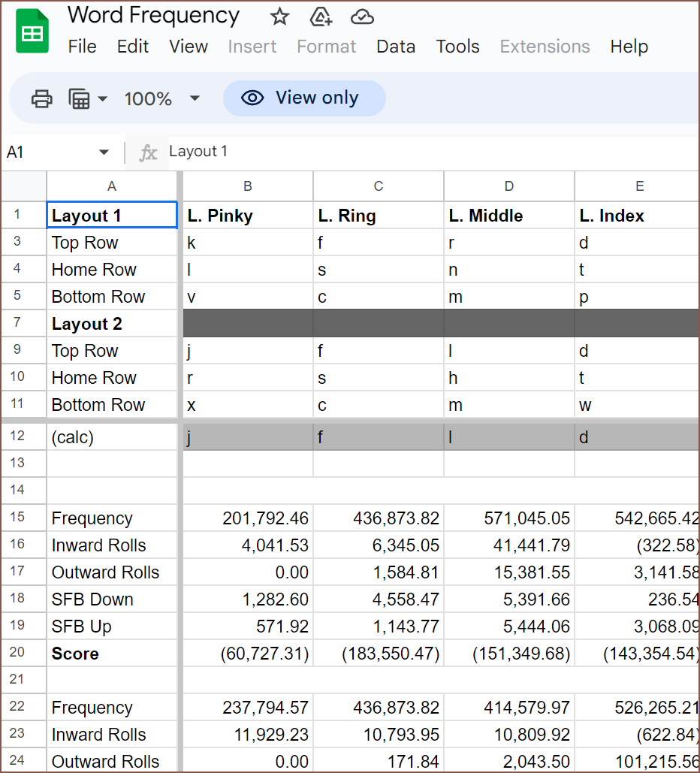
Task: Select the bold Score cell
Action: (x=113, y=654)
